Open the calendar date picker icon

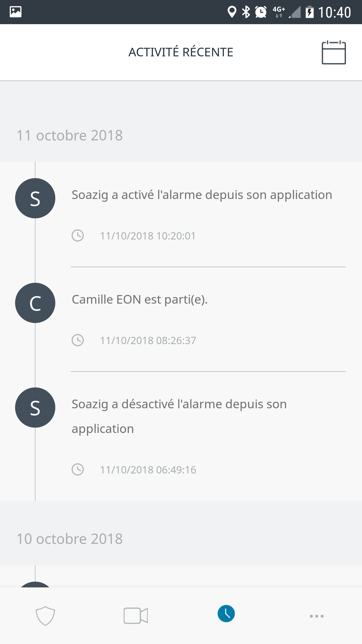(x=334, y=52)
